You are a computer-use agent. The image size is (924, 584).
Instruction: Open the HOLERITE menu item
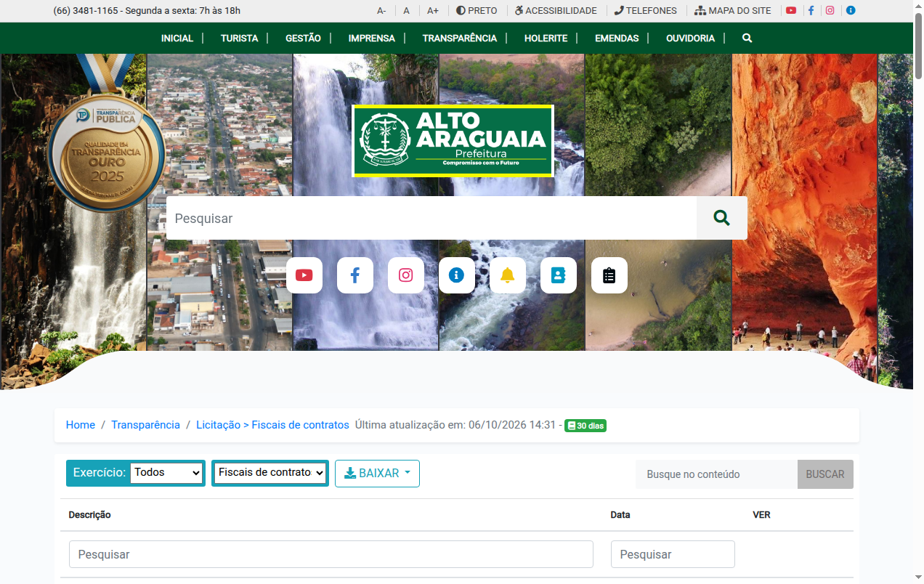point(546,38)
